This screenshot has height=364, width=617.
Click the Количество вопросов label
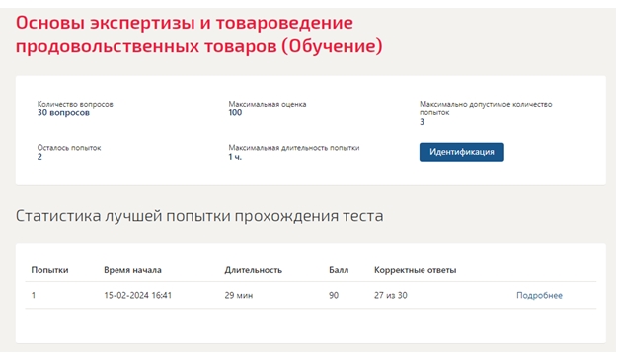tap(75, 104)
